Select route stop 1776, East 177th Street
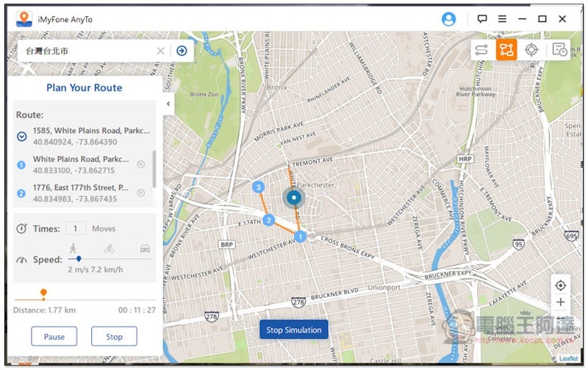The height and width of the screenshot is (370, 588). [81, 193]
